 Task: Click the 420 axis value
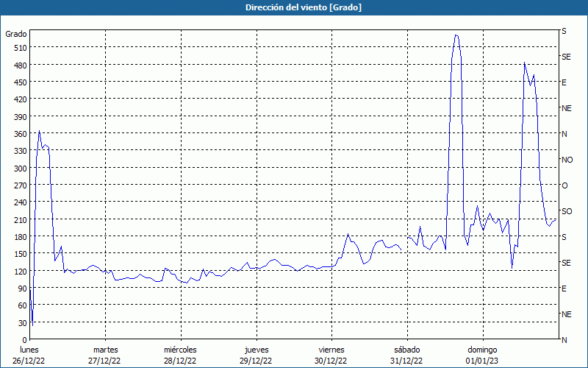[x=21, y=99]
